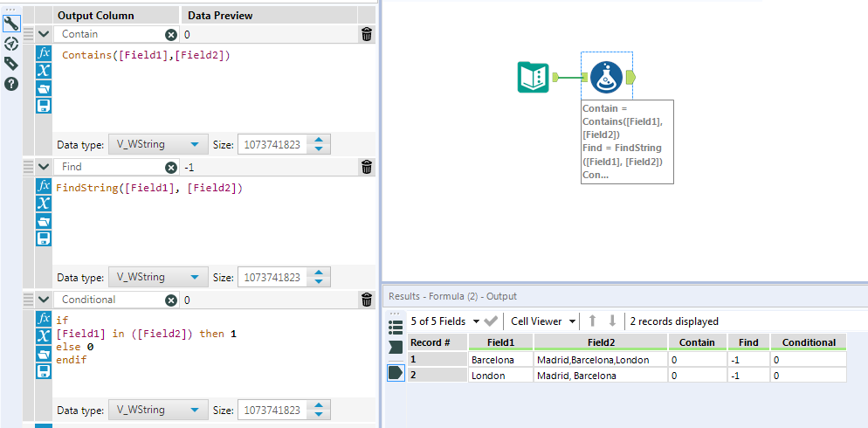Collapse the Conditional expression chevron
Screen dimensions: 868x428
pyautogui.click(x=44, y=300)
